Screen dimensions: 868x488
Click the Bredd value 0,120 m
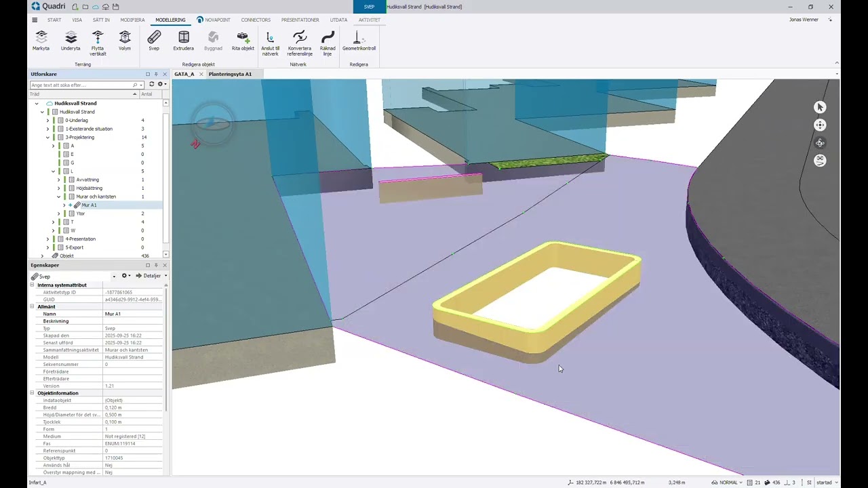click(x=133, y=407)
